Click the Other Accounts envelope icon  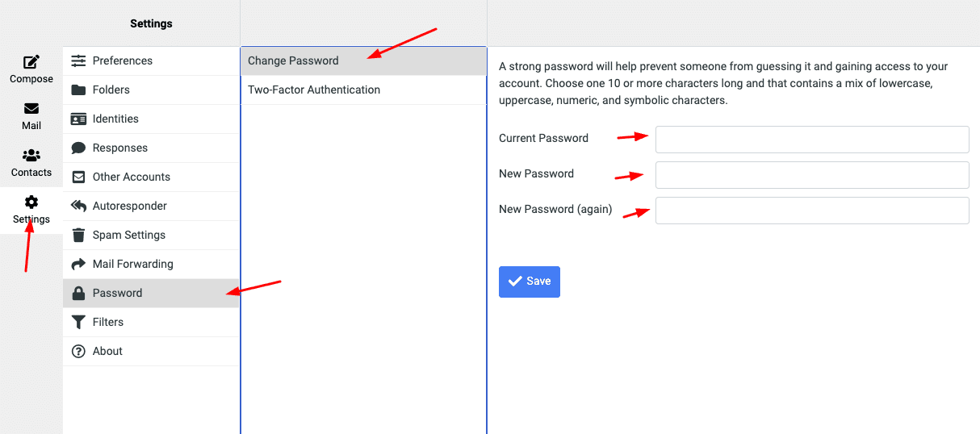pyautogui.click(x=78, y=177)
